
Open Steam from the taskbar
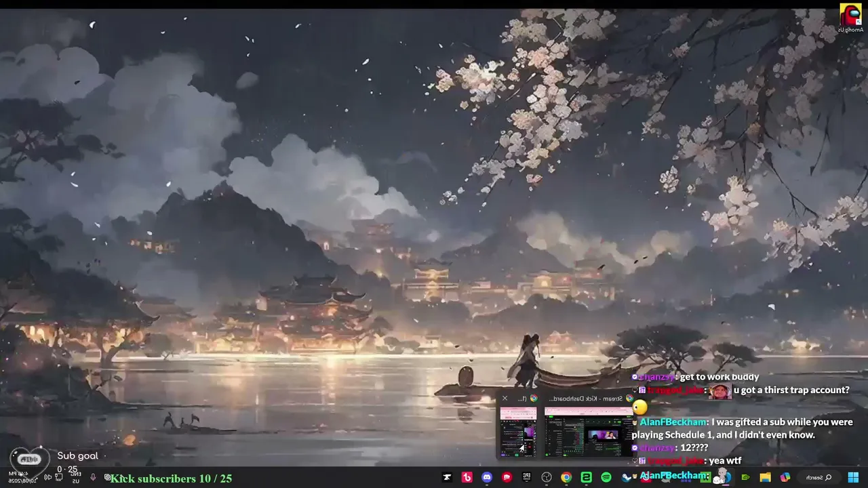626,477
